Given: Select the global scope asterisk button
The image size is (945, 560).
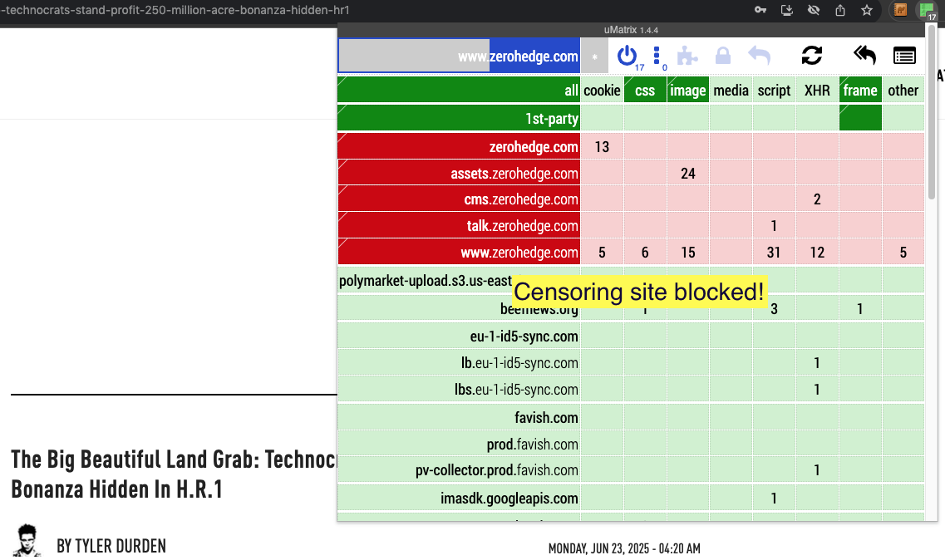Looking at the screenshot, I should (594, 56).
